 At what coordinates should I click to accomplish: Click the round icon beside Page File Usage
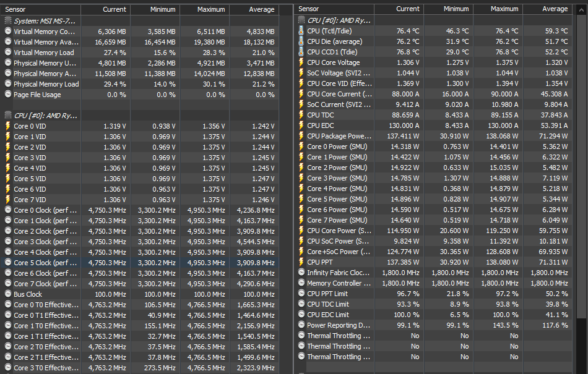coord(7,95)
